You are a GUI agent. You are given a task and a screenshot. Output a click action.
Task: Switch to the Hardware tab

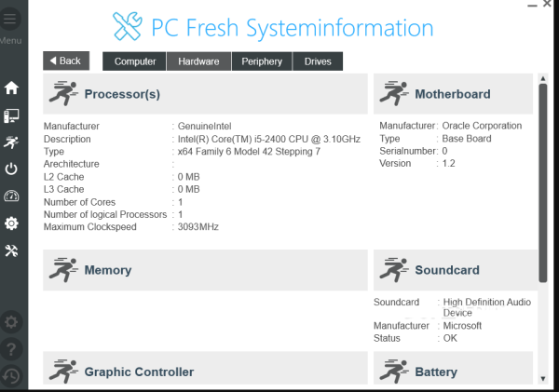(199, 61)
